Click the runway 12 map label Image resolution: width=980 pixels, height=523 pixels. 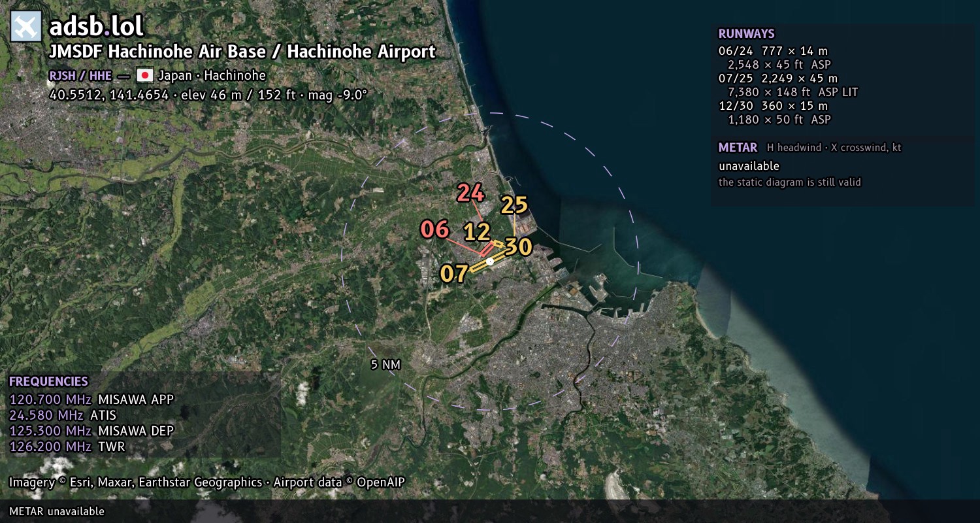[477, 232]
